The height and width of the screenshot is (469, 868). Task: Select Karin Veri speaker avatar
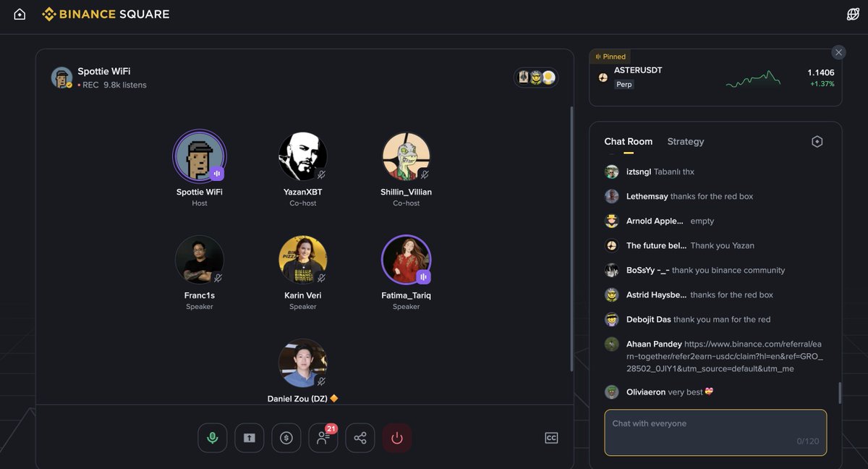click(x=303, y=260)
